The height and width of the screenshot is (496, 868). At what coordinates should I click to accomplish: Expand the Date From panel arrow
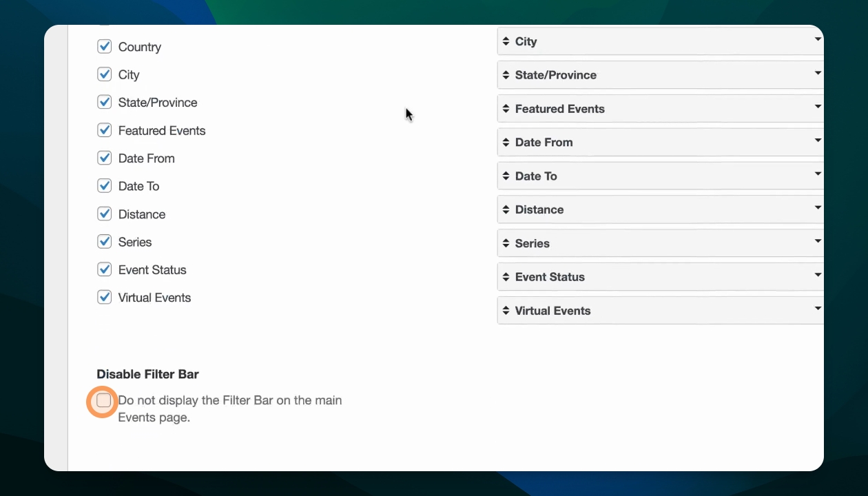click(818, 141)
